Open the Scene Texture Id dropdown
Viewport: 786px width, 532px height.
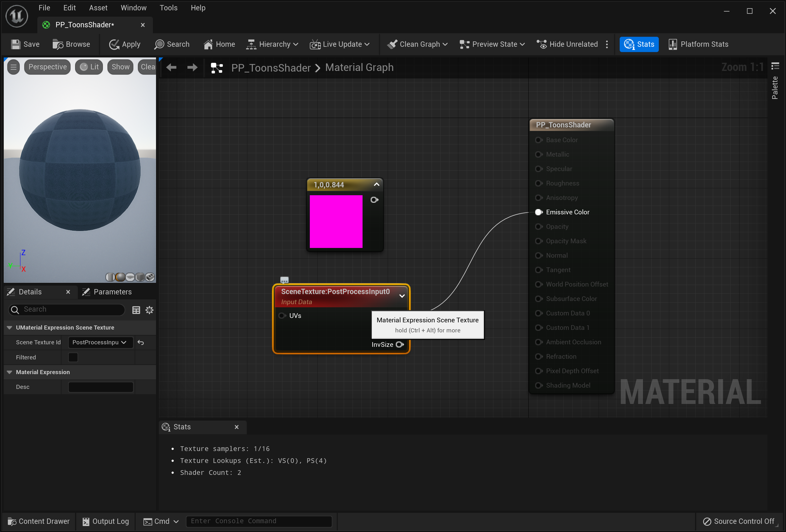(x=100, y=343)
